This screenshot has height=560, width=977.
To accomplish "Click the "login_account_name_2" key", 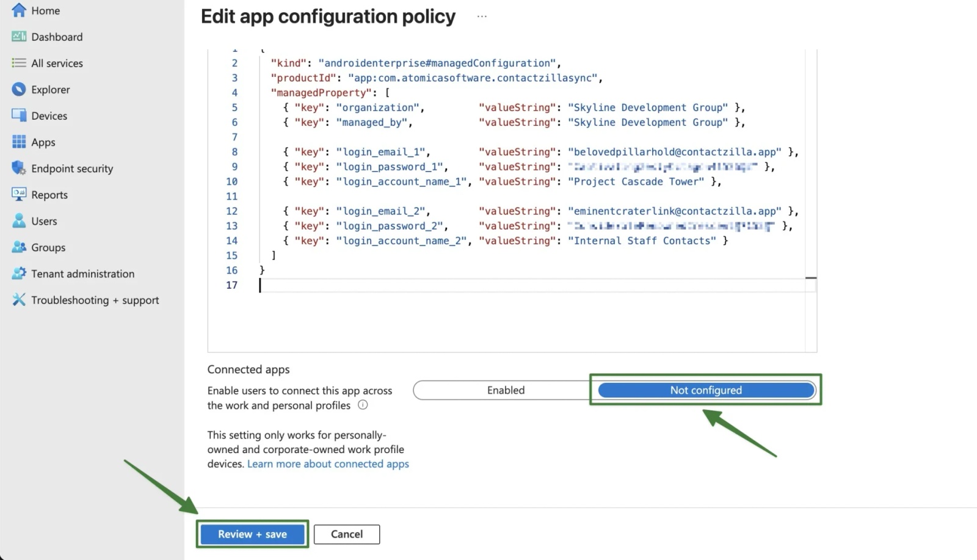I will pos(401,241).
